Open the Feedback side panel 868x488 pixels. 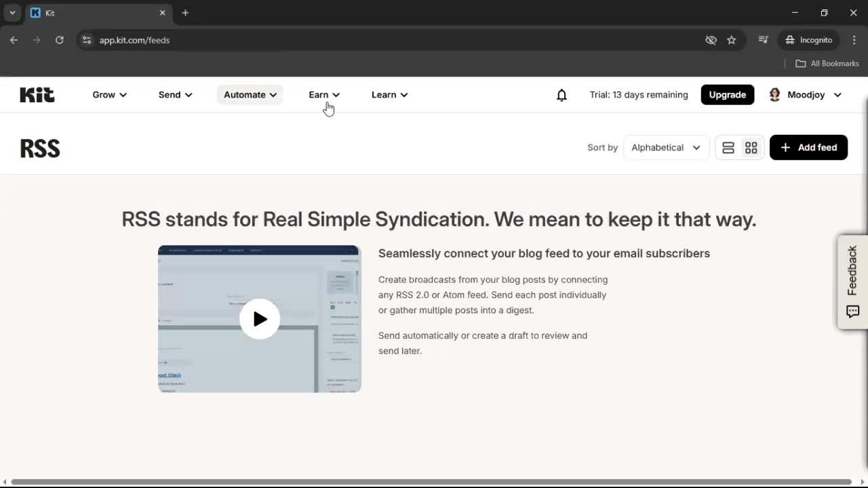pyautogui.click(x=852, y=282)
